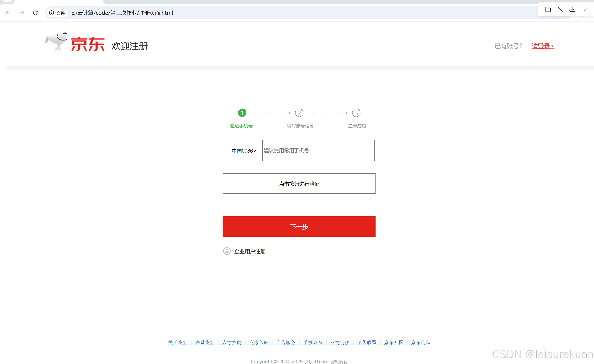Click the browser forward arrow

22,13
